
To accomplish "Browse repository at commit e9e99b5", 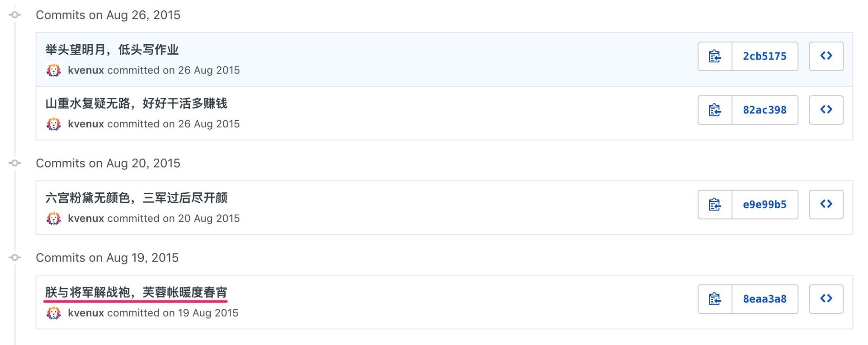I will pyautogui.click(x=826, y=205).
